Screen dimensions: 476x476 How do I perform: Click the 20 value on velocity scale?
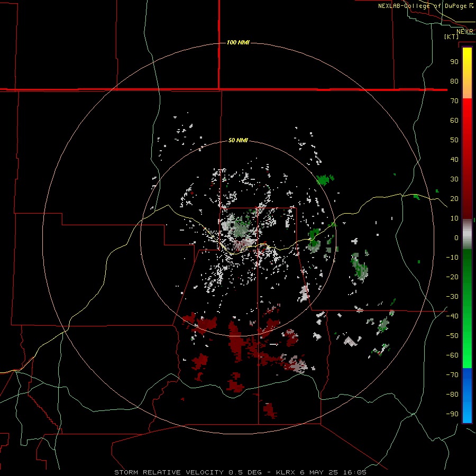click(x=454, y=198)
